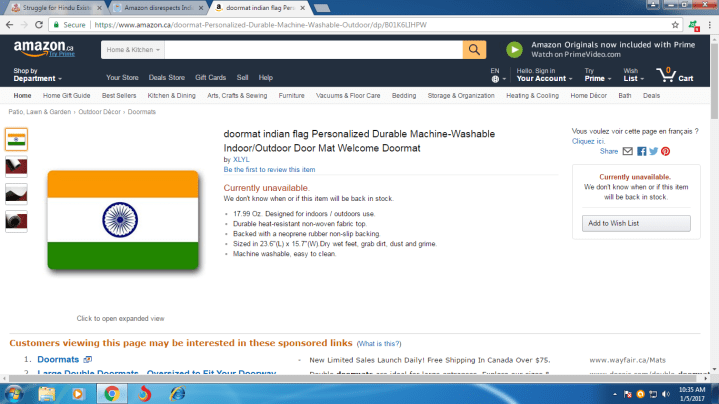Bookmark the page with the star icon
Viewport: 719px width, 404px height.
pyautogui.click(x=696, y=25)
